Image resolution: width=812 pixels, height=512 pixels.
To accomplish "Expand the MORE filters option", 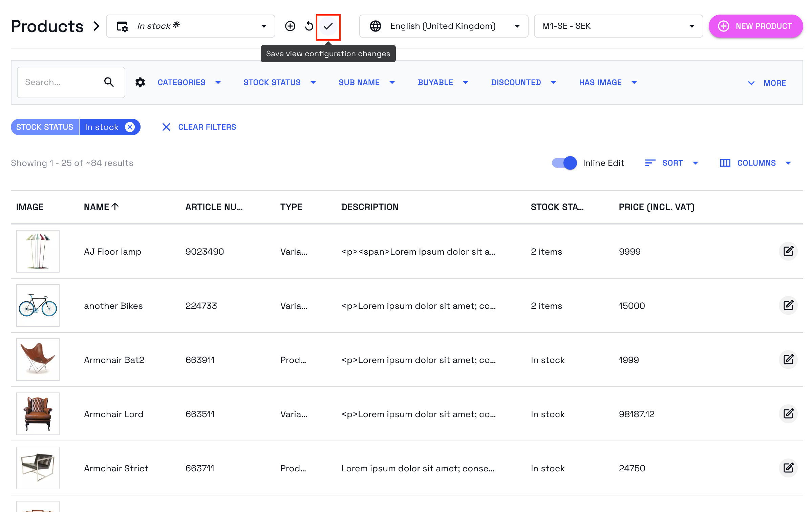I will pos(767,83).
